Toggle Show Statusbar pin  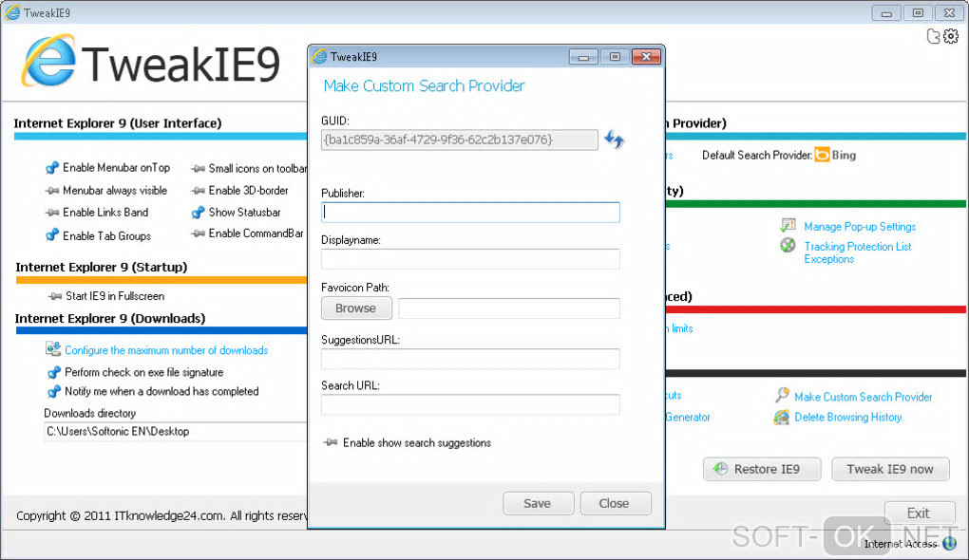(x=199, y=213)
